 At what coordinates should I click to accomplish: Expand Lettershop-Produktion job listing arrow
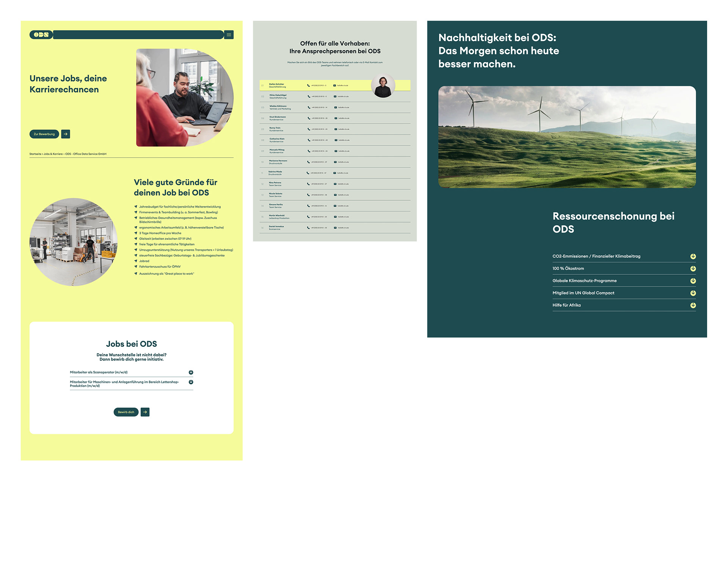(191, 382)
